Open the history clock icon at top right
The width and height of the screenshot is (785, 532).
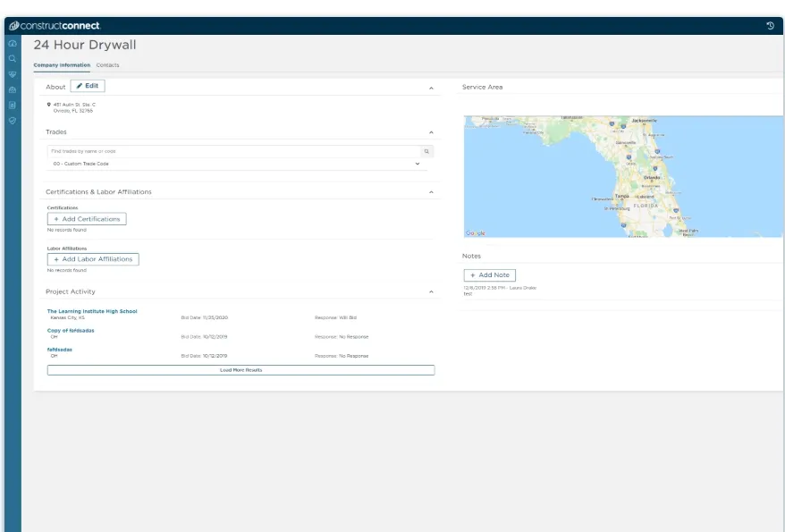(770, 26)
